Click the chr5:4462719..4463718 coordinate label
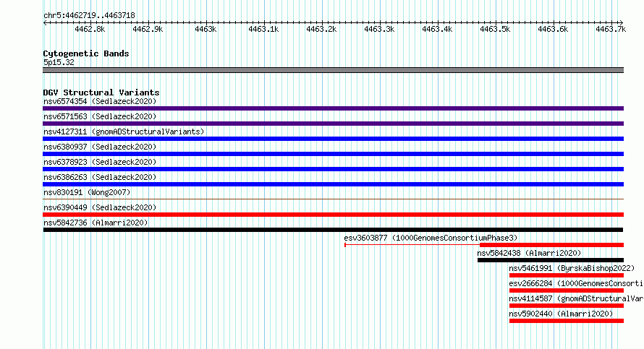Image resolution: width=644 pixels, height=349 pixels. (89, 16)
